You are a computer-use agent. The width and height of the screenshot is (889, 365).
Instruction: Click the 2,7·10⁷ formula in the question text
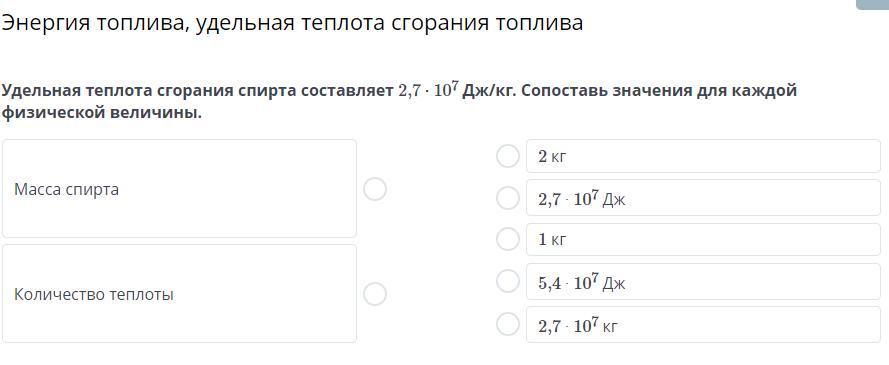coord(429,91)
